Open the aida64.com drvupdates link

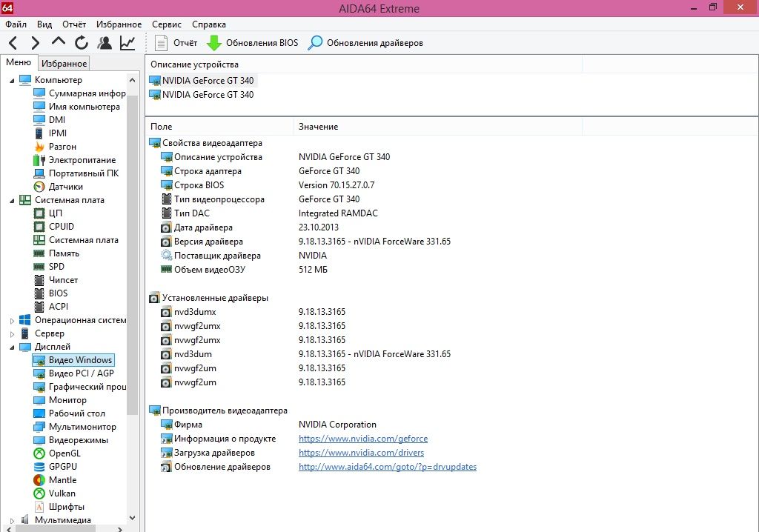tap(387, 467)
